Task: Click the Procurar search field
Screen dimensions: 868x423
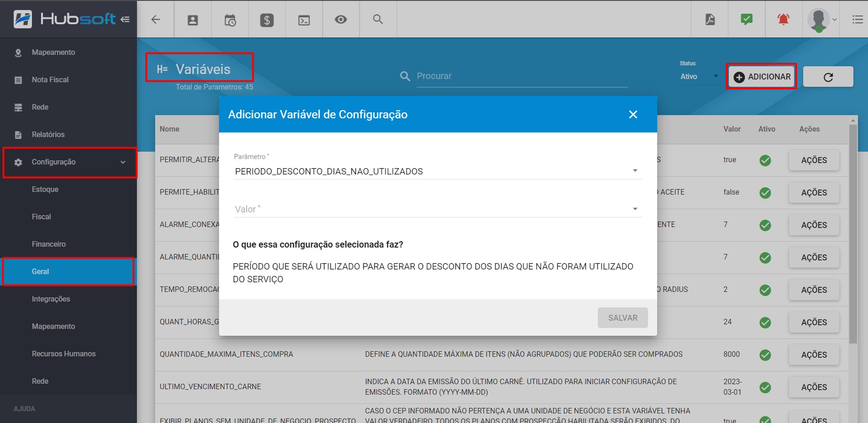Action: 522,76
